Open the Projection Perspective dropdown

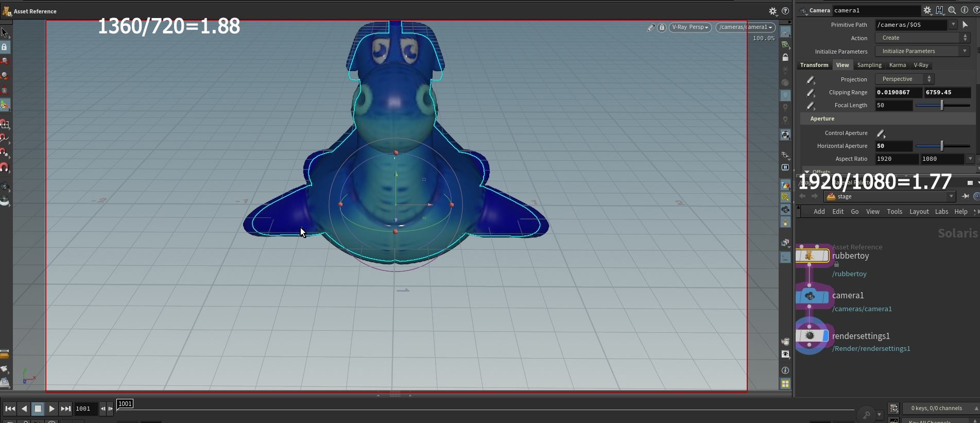905,79
